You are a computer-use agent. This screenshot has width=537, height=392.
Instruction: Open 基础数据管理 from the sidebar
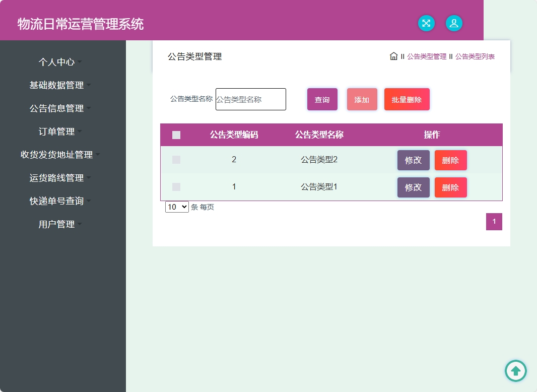(57, 85)
